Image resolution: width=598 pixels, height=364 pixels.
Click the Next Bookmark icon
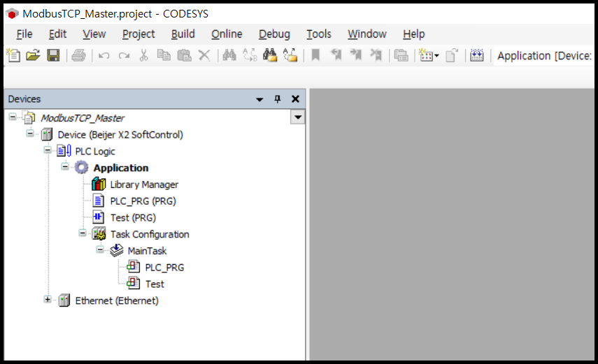pyautogui.click(x=356, y=56)
